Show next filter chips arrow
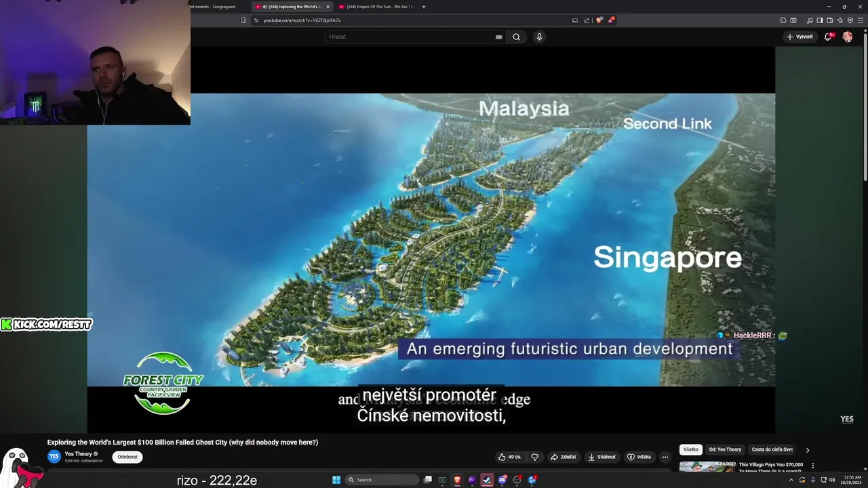Viewport: 868px width, 488px height. click(x=807, y=449)
